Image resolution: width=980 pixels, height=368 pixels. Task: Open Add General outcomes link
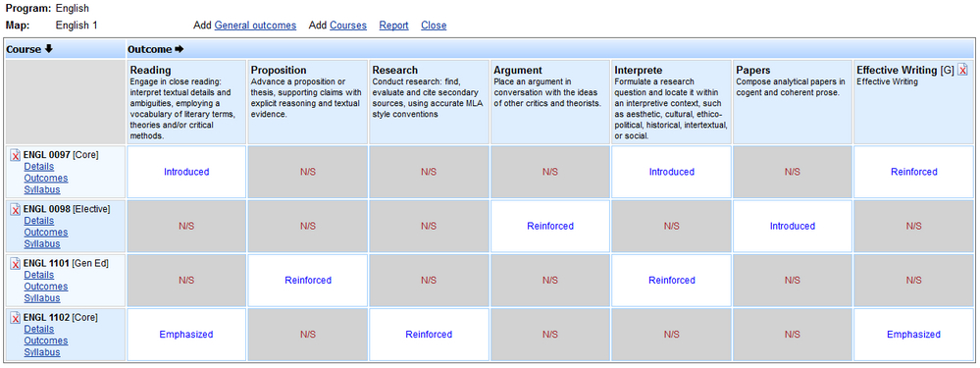click(255, 26)
